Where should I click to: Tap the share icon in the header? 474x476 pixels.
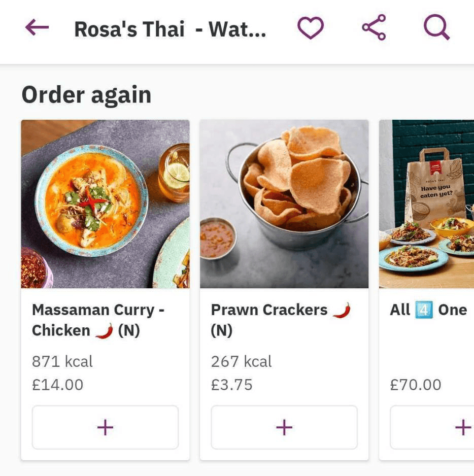[374, 28]
